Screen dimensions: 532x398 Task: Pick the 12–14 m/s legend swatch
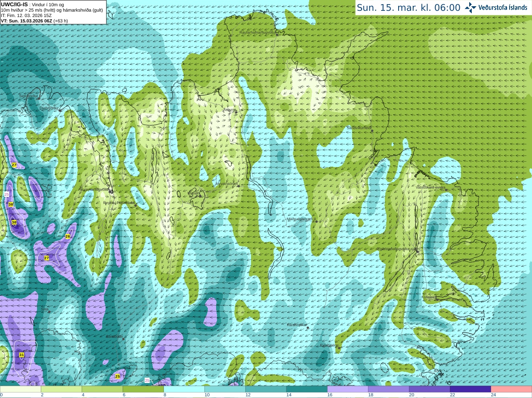click(266, 389)
